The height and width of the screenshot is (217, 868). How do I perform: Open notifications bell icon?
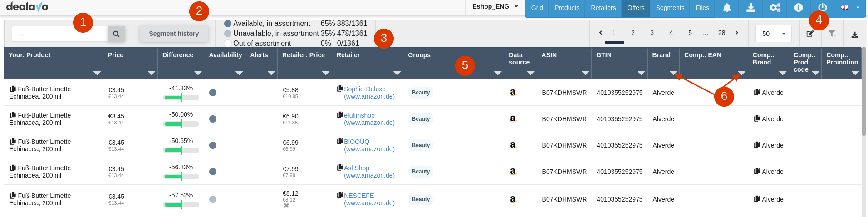pos(727,8)
